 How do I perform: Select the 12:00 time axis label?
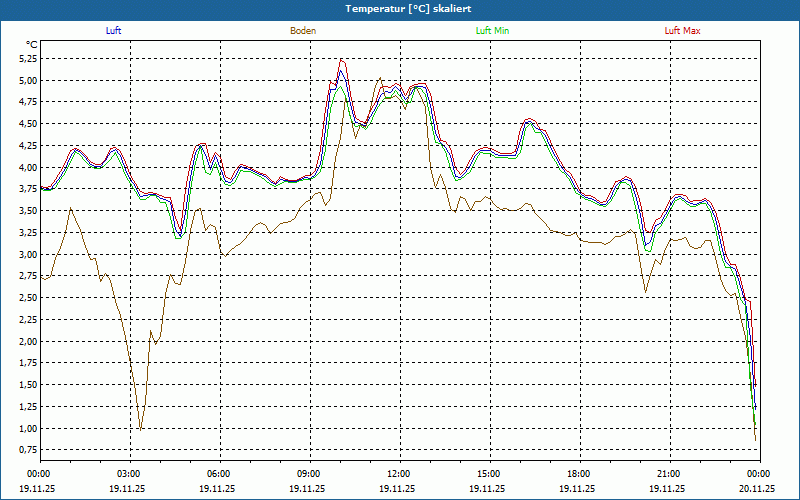pos(398,474)
